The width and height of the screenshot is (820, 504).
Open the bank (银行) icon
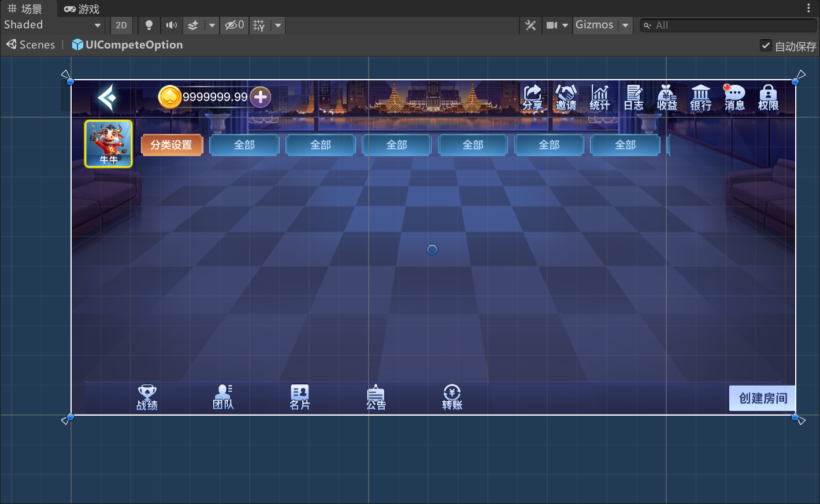[x=700, y=97]
